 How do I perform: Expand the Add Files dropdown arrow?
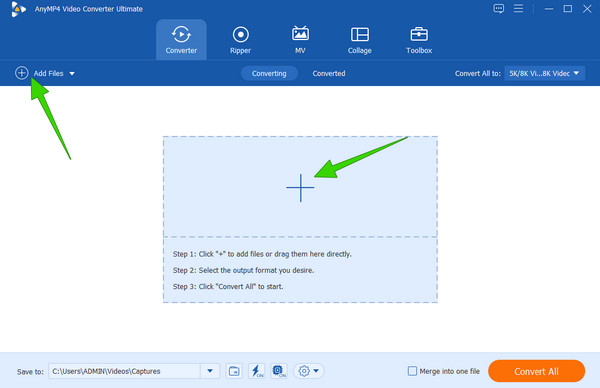coord(72,73)
